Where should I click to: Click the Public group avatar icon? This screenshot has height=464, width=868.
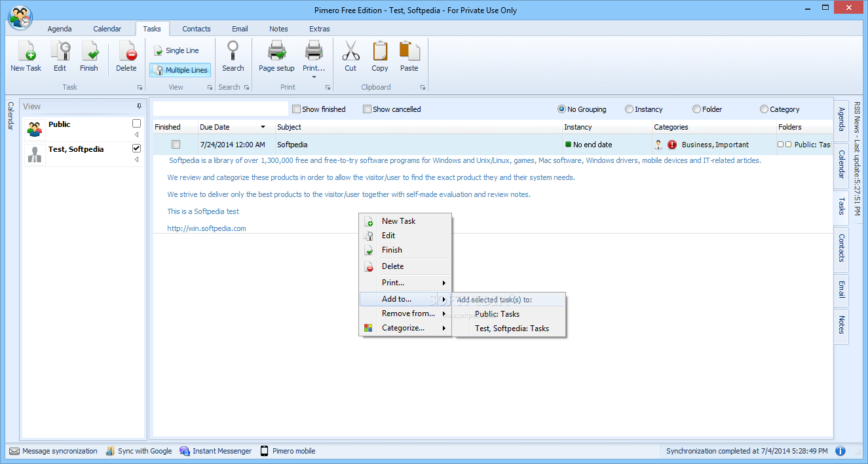click(x=35, y=129)
